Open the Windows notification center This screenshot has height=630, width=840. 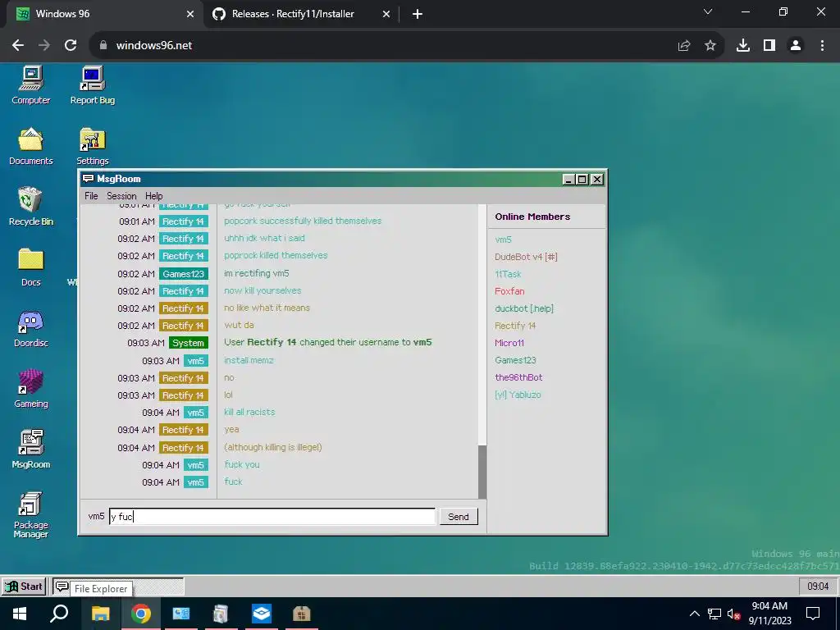813,614
